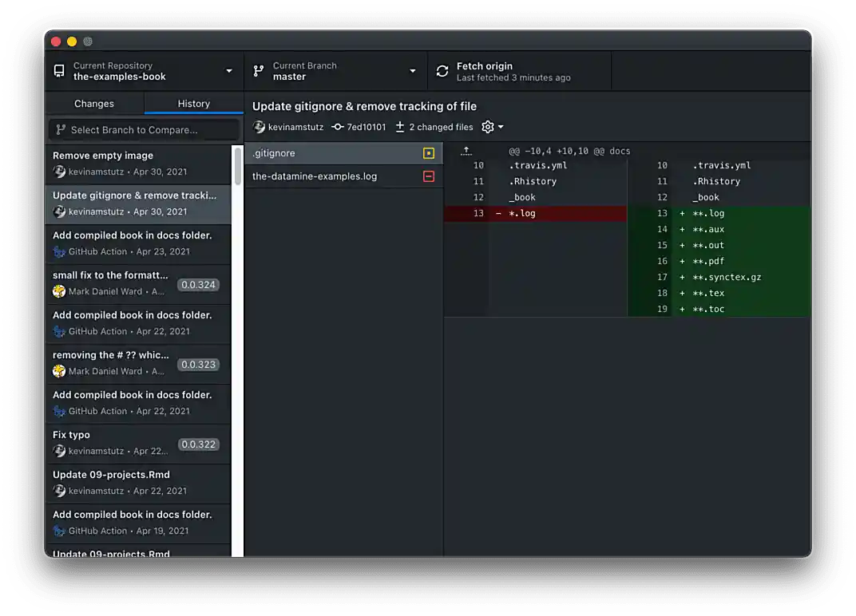Click the 0.0.323 version tag badge
Viewport: 856px width, 616px height.
pyautogui.click(x=198, y=365)
